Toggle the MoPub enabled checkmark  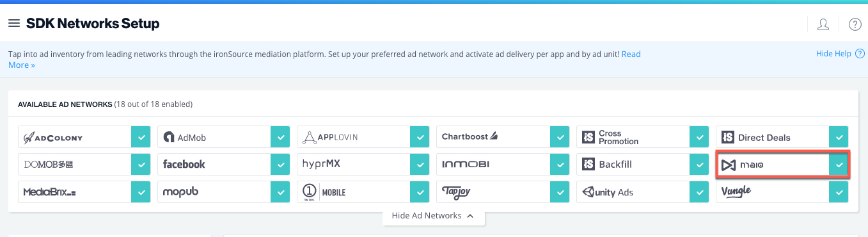click(x=280, y=192)
